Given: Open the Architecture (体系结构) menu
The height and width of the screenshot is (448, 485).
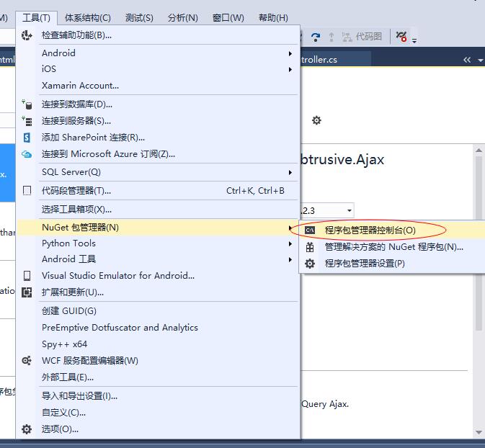Looking at the screenshot, I should (87, 18).
